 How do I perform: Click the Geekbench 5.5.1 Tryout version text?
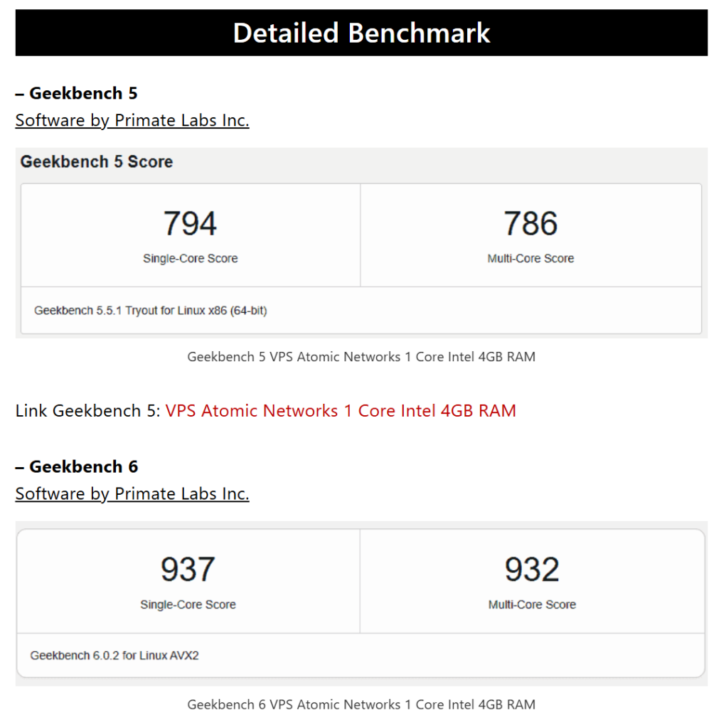tap(150, 311)
